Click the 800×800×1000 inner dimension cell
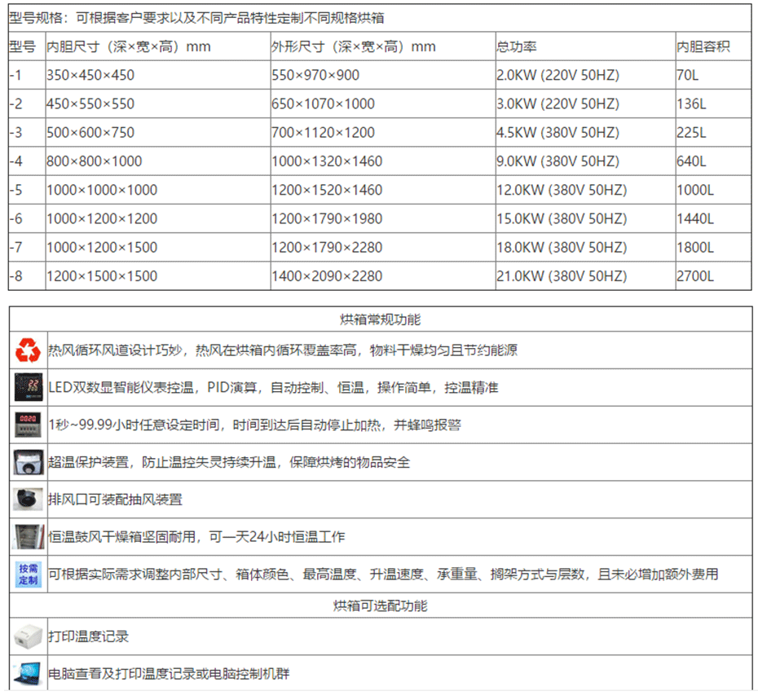Image resolution: width=758 pixels, height=700 pixels. point(94,161)
